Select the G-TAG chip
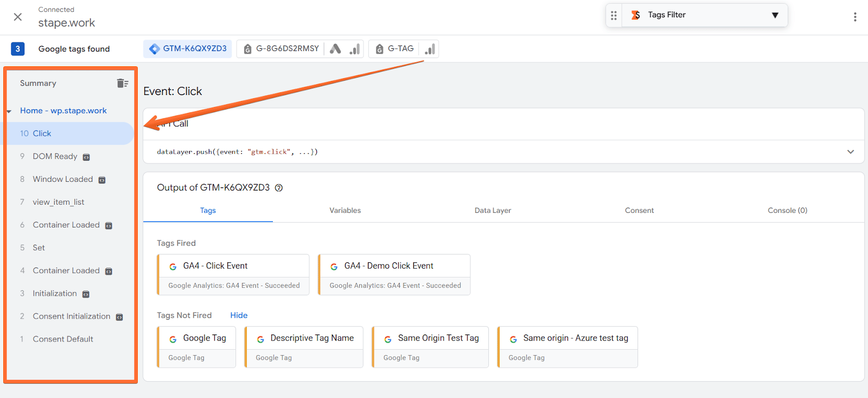 [394, 49]
